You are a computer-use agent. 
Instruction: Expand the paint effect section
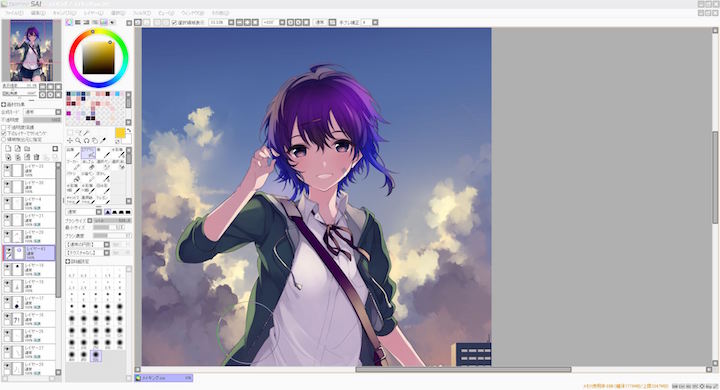(4, 104)
